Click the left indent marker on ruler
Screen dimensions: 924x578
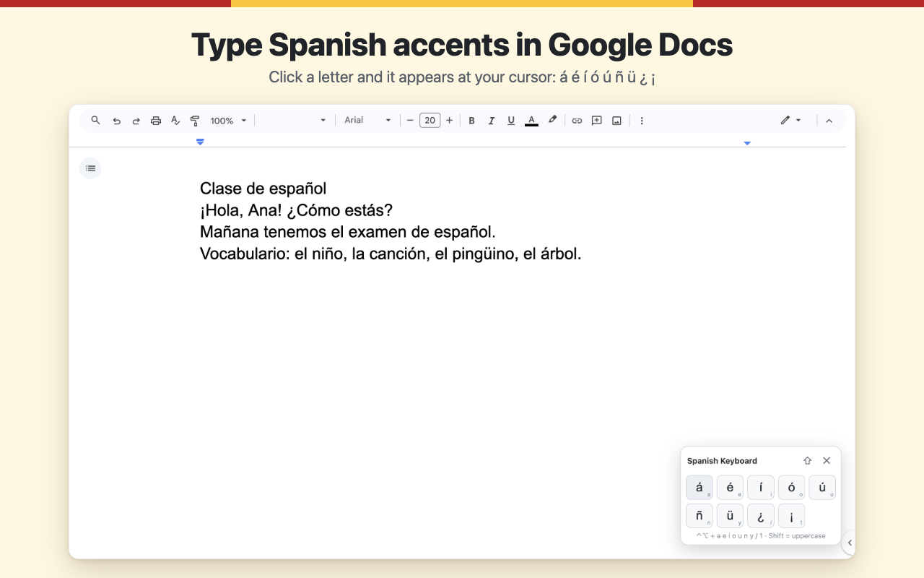(200, 142)
